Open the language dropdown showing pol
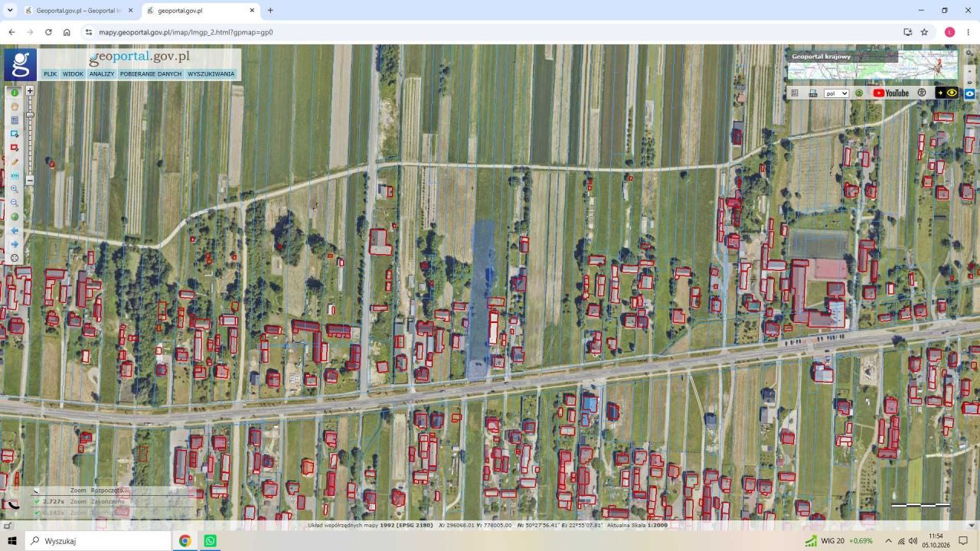The image size is (980, 551). tap(836, 93)
